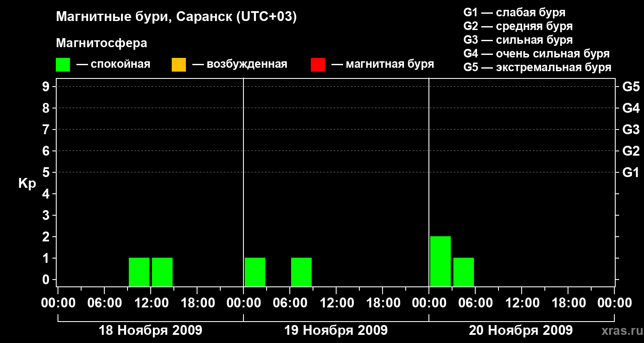Click 'G2 — средняя буря' legend line
Viewport: 644px width, 343px height.
(x=518, y=26)
